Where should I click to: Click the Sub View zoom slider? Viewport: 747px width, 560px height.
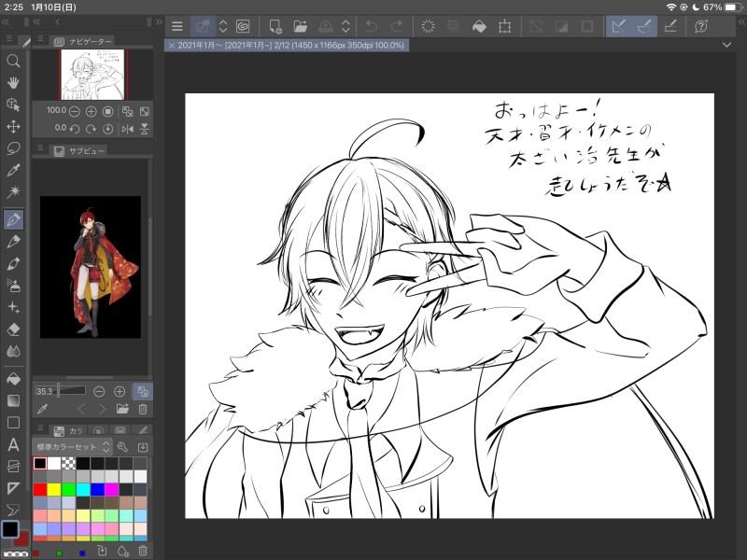point(60,391)
